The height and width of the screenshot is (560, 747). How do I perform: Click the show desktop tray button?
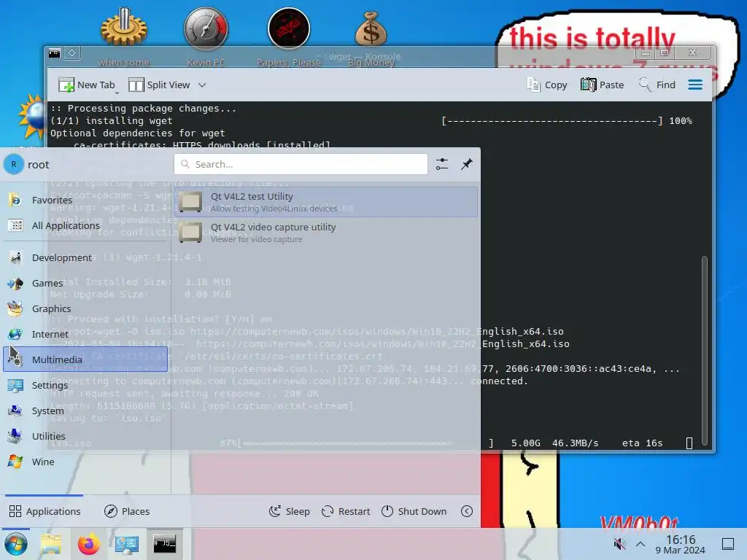point(728,544)
